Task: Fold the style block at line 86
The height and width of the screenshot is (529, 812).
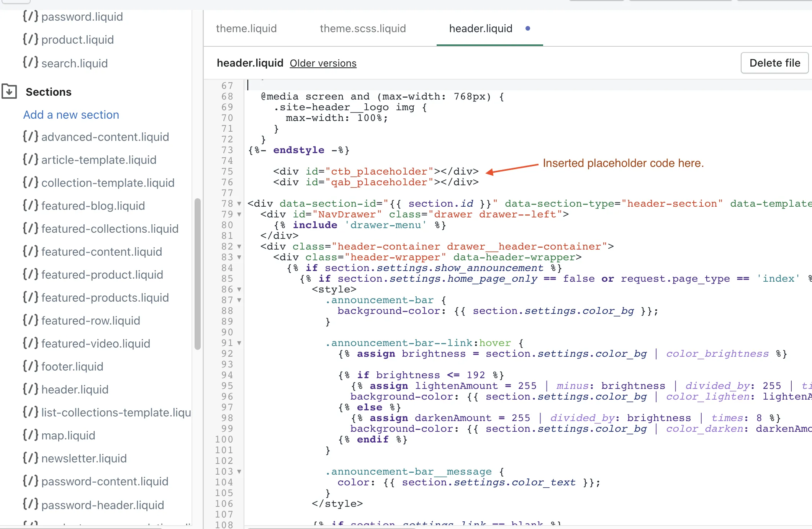Action: (239, 289)
